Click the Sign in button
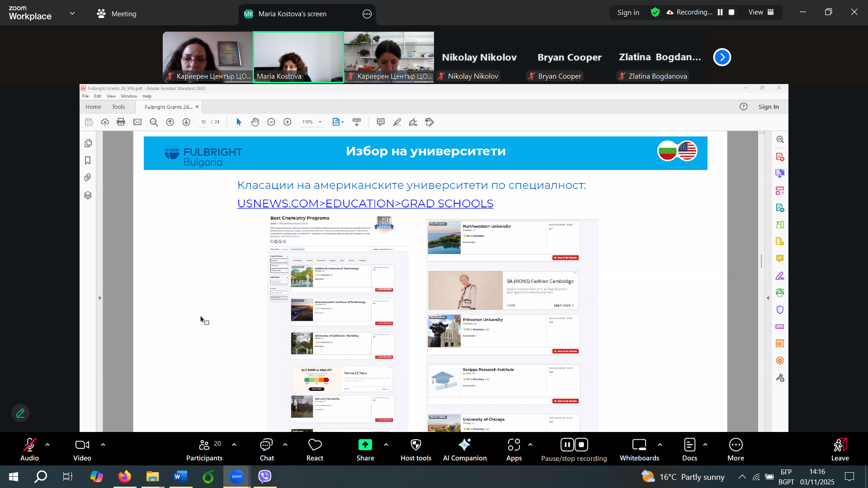The width and height of the screenshot is (868, 488). 628,12
